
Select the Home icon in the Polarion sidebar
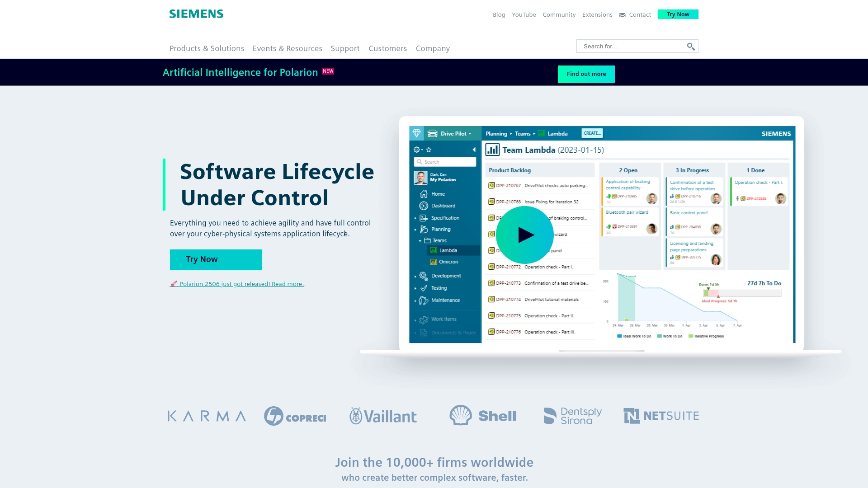[424, 193]
